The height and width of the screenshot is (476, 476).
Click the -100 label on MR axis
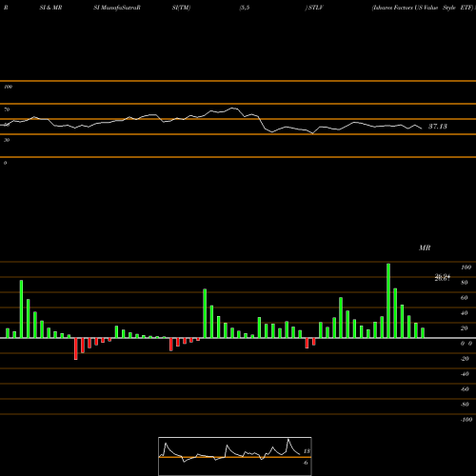466,420
